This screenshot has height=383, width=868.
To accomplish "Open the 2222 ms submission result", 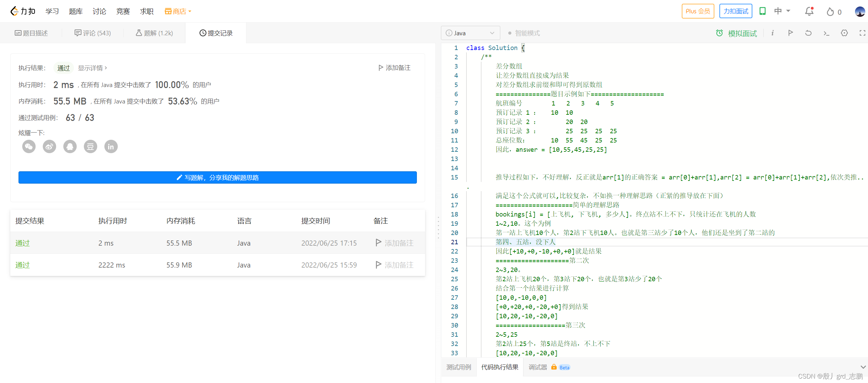I will (23, 265).
